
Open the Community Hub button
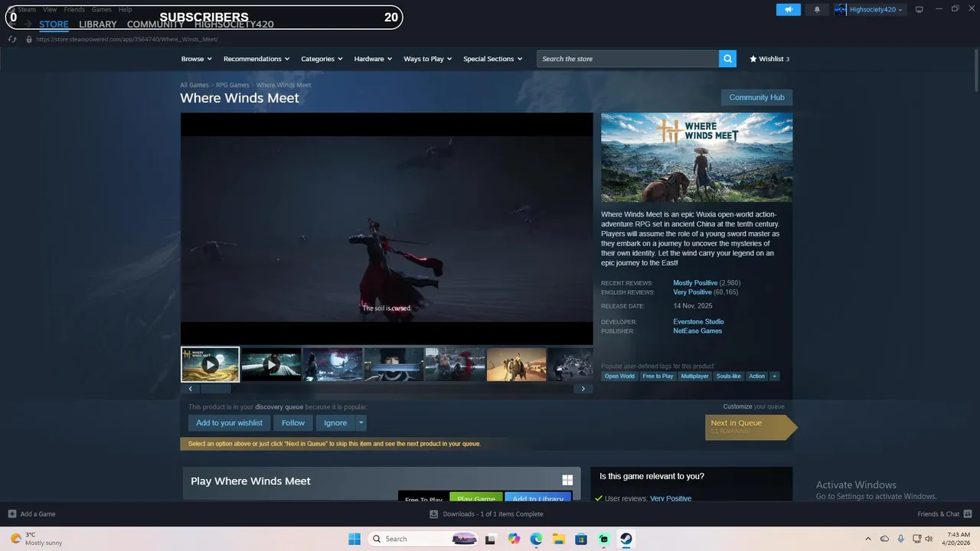(756, 97)
